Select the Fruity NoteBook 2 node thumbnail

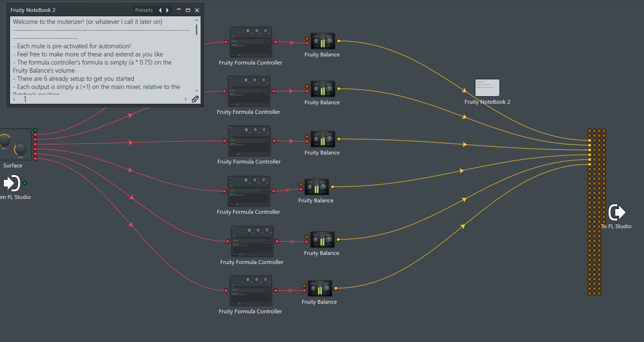[487, 88]
